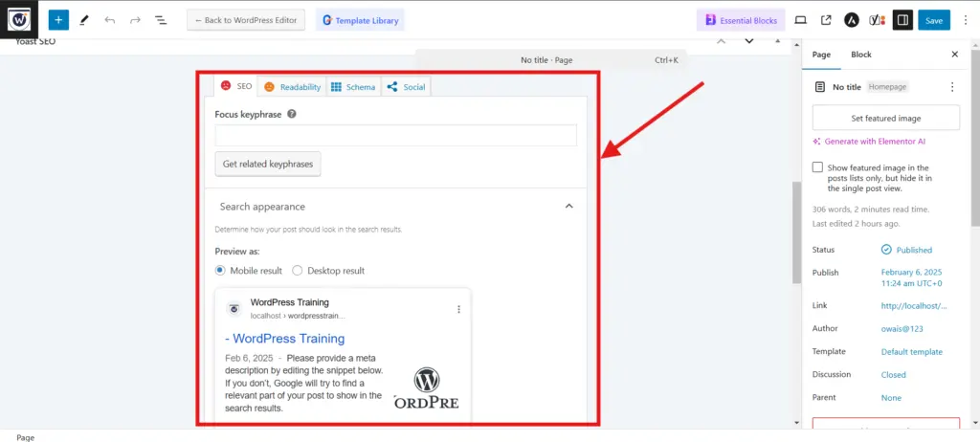The height and width of the screenshot is (442, 980).
Task: Open the Discussion Closed setting
Action: 893,375
